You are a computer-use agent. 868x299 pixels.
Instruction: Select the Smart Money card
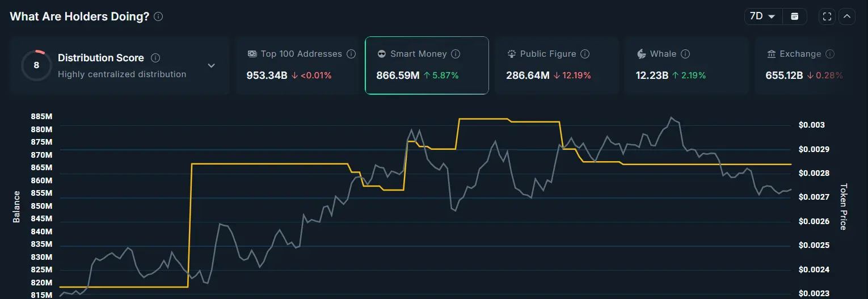pyautogui.click(x=427, y=65)
